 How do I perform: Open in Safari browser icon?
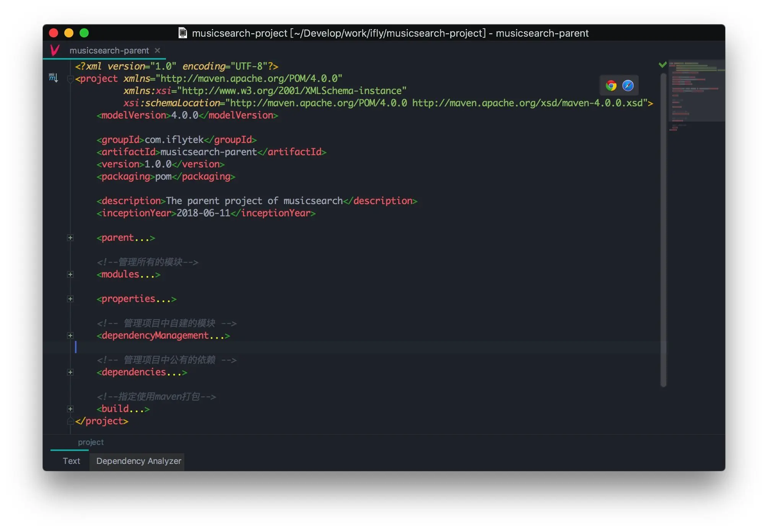(628, 86)
